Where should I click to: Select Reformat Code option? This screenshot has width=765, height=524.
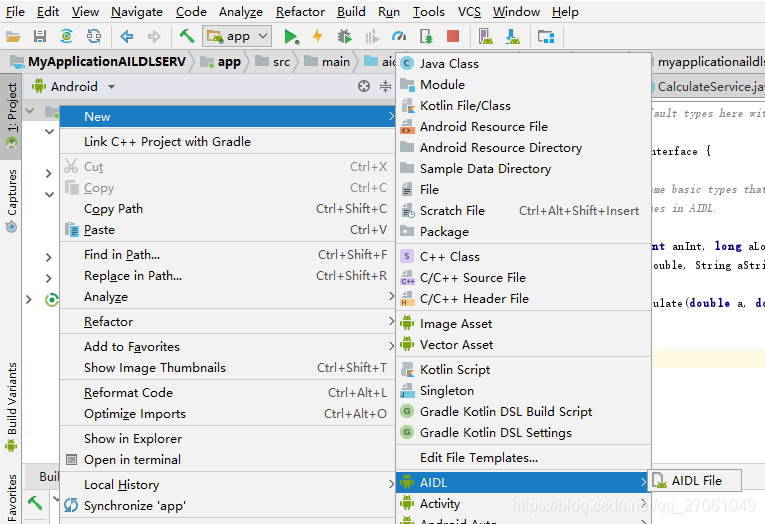[227, 393]
